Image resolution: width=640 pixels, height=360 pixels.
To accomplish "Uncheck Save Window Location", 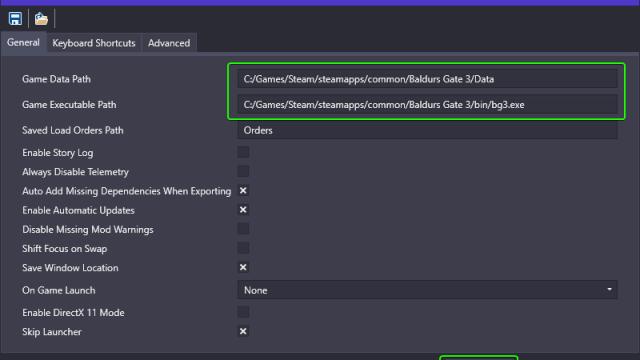I will click(x=243, y=267).
